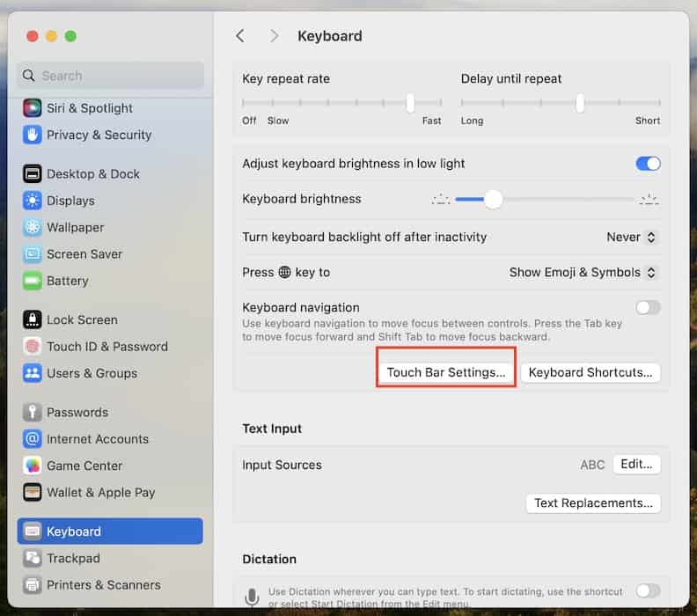Click the Touch Bar Settings button
This screenshot has width=697, height=616.
[x=446, y=372]
